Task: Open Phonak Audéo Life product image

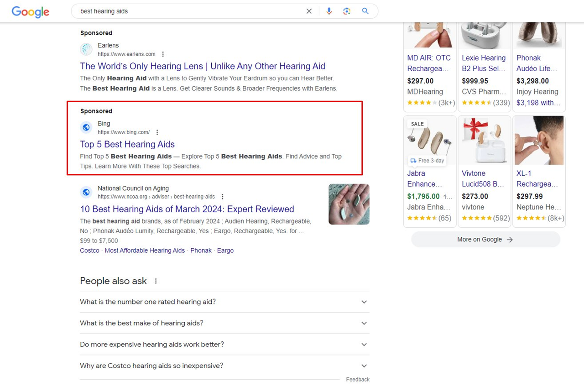Action: [x=539, y=35]
